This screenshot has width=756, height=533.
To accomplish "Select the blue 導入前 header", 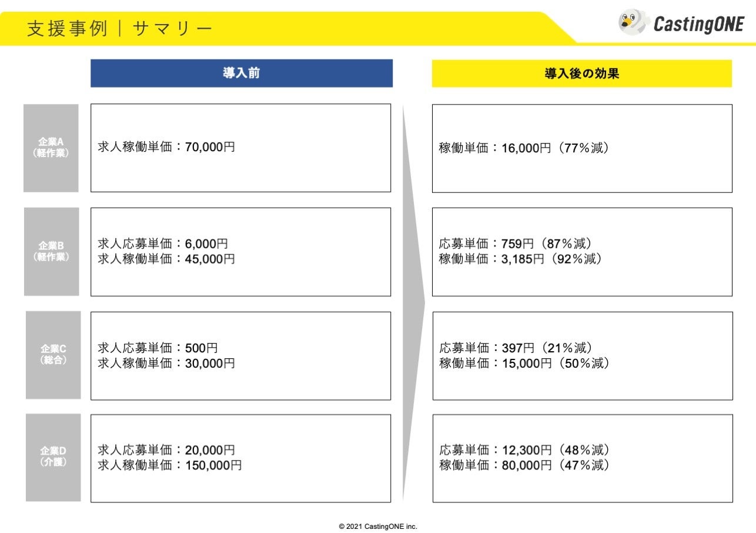I will pyautogui.click(x=242, y=74).
